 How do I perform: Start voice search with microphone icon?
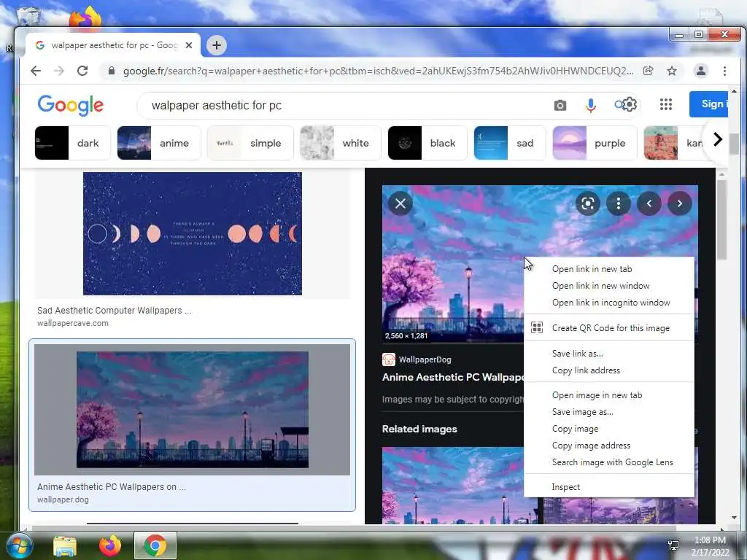click(x=590, y=105)
